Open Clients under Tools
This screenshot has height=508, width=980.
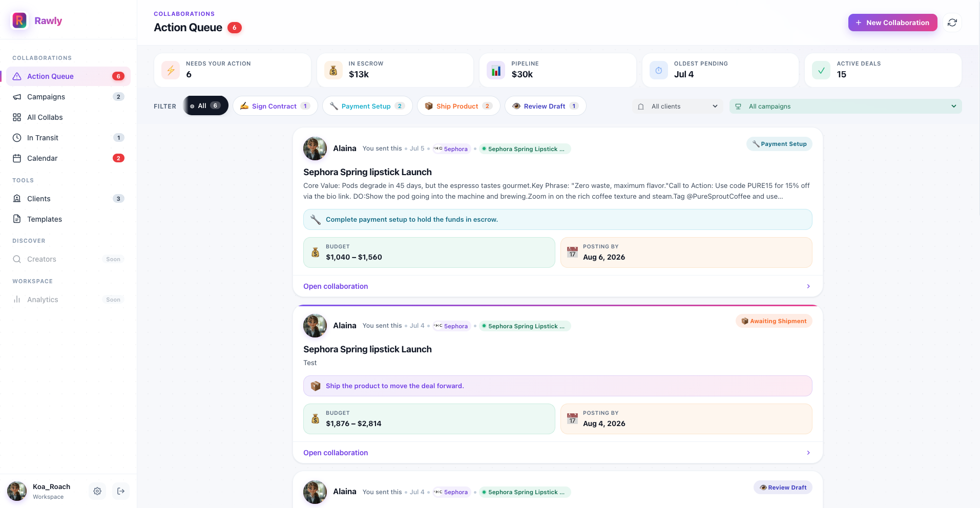68,199
